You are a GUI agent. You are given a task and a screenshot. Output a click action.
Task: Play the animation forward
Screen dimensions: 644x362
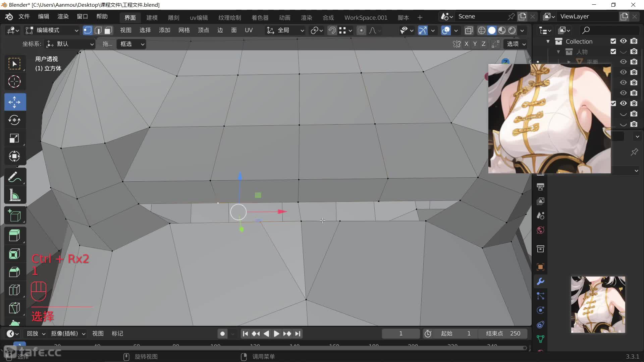[276, 334]
